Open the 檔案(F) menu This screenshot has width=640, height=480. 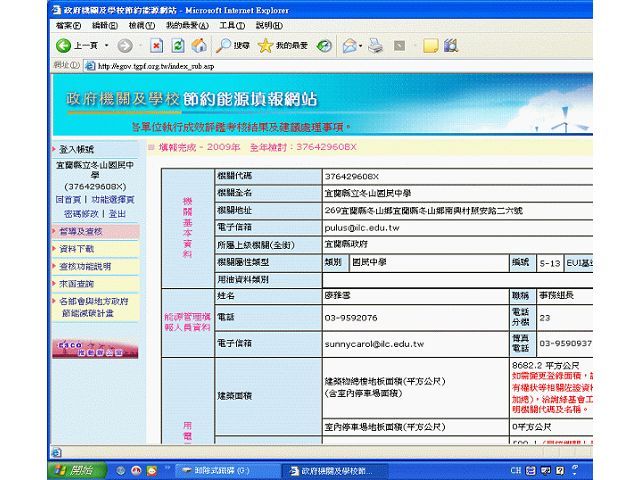tap(69, 25)
